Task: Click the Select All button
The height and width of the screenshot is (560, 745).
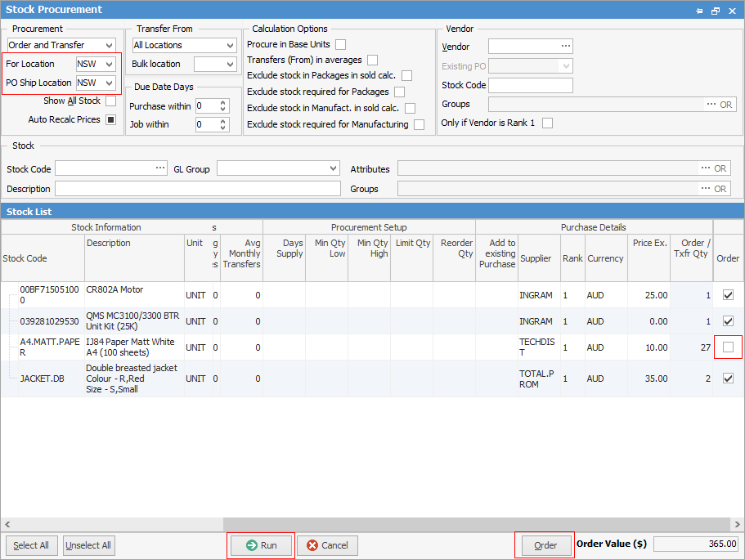Action: click(31, 544)
